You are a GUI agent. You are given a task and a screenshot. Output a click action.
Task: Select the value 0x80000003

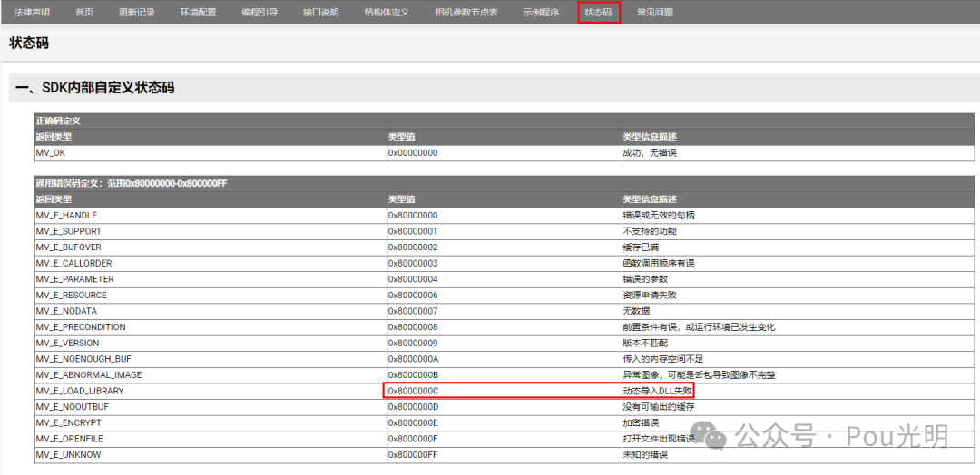tap(413, 264)
